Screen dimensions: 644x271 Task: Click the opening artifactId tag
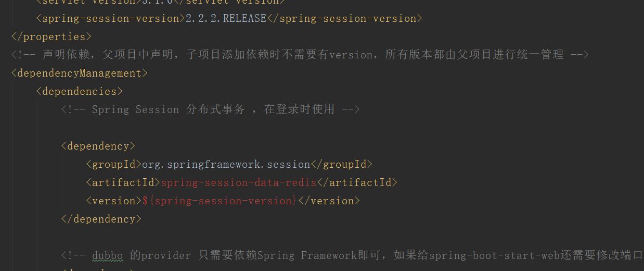(123, 183)
